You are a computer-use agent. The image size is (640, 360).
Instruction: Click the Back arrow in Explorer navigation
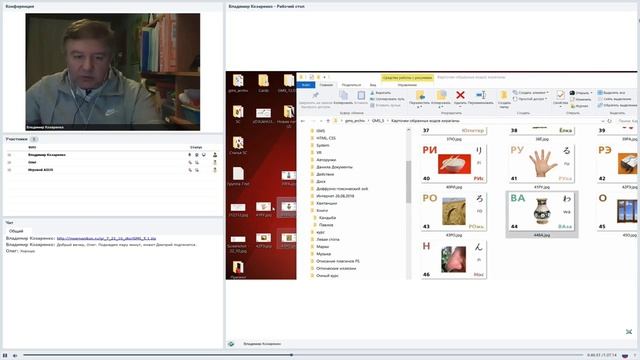[x=302, y=121]
